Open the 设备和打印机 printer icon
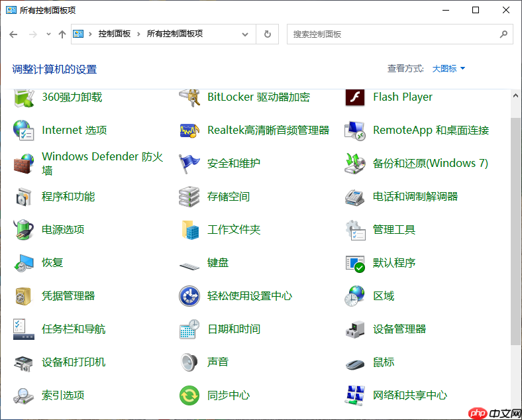 (x=24, y=364)
